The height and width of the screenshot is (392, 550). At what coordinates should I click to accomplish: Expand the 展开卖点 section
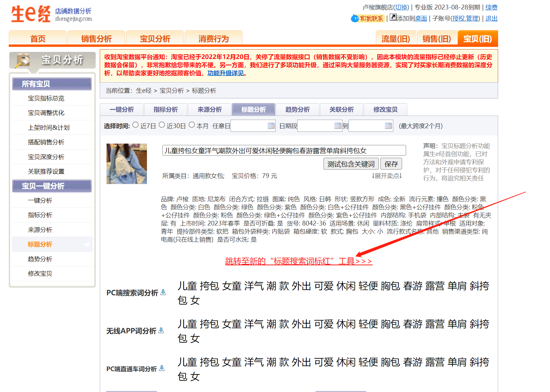click(387, 176)
